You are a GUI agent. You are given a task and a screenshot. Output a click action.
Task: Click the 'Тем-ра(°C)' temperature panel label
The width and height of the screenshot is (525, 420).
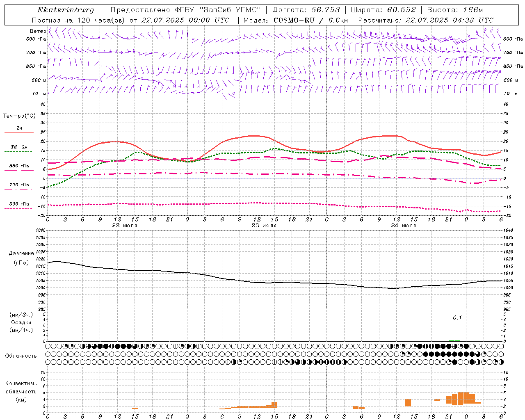(19, 116)
